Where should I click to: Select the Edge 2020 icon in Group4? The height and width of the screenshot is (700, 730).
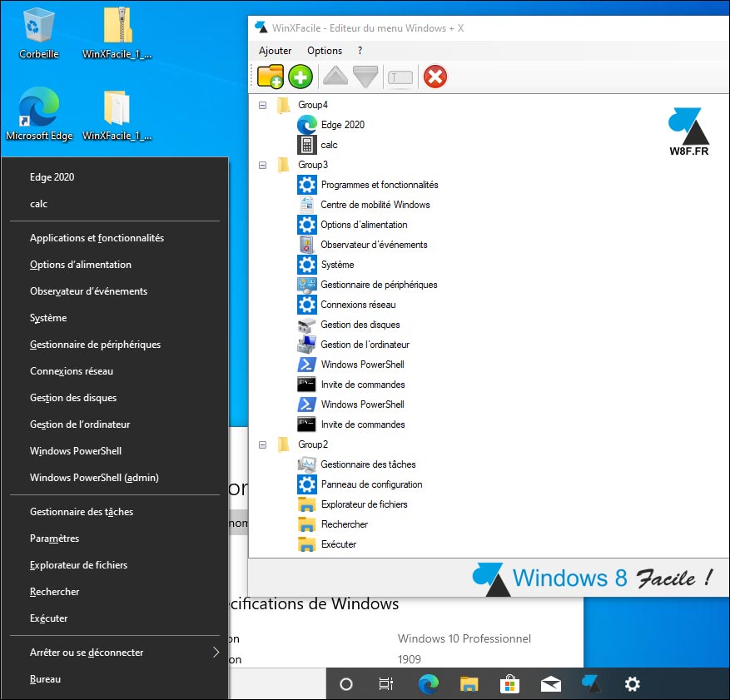click(307, 125)
